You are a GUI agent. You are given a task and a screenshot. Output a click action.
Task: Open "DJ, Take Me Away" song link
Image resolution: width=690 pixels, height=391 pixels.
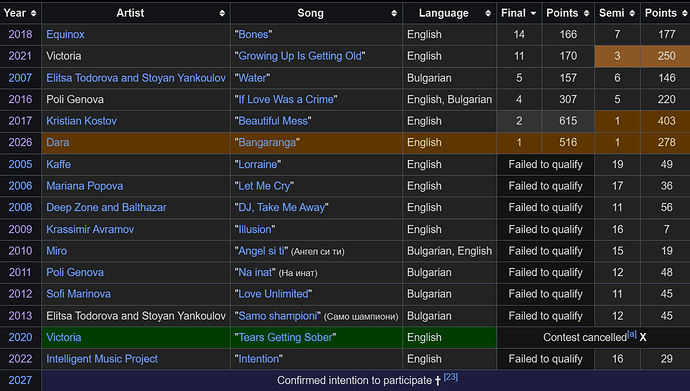[282, 208]
